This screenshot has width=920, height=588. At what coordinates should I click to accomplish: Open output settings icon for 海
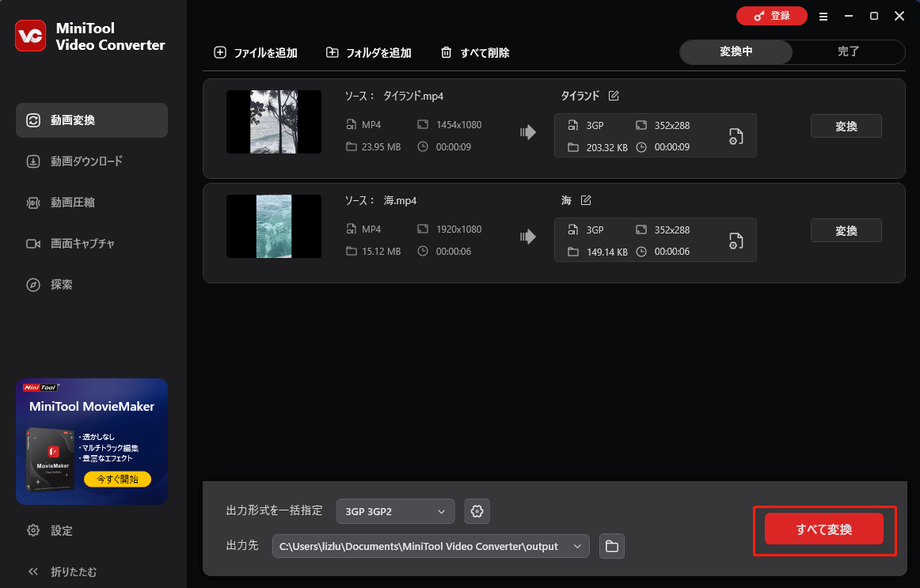[x=736, y=241]
